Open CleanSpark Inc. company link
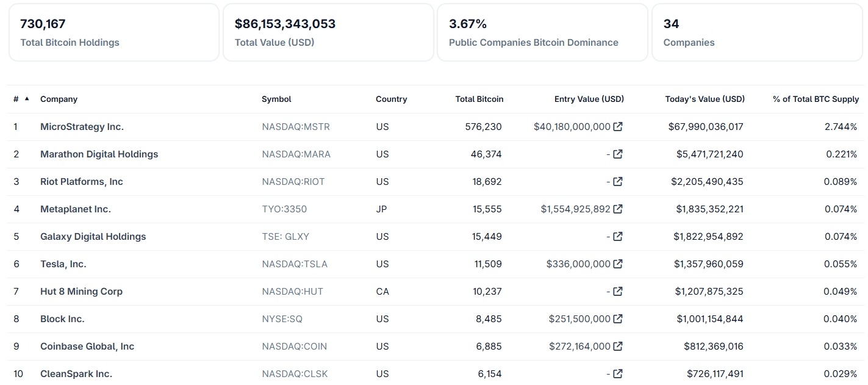Viewport: 868px width, 385px height. [x=76, y=374]
